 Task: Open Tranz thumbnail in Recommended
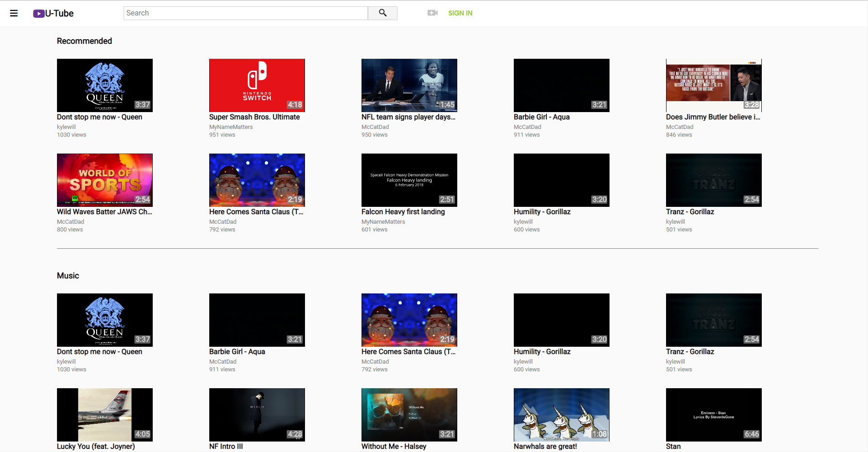click(714, 180)
